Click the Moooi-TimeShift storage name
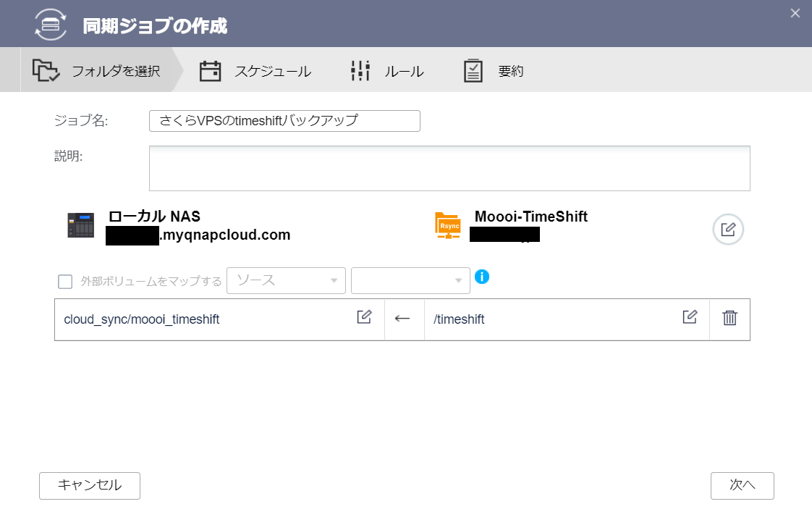Image resolution: width=812 pixels, height=512 pixels. [x=530, y=217]
